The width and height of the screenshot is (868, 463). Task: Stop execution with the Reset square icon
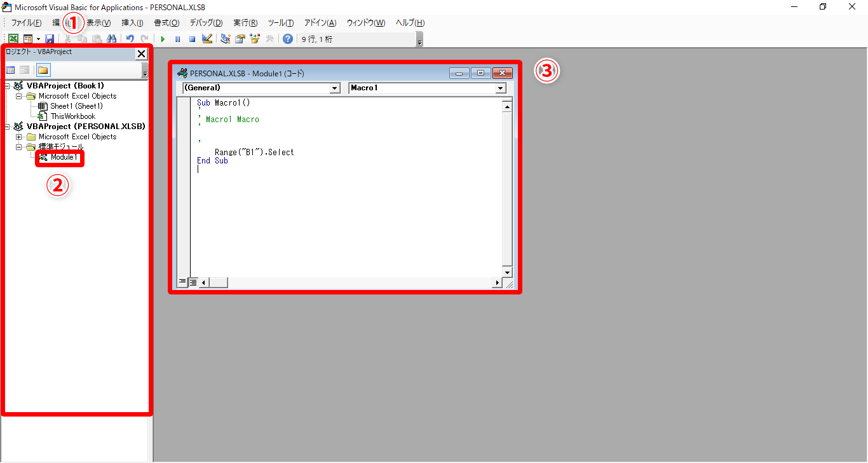point(192,39)
